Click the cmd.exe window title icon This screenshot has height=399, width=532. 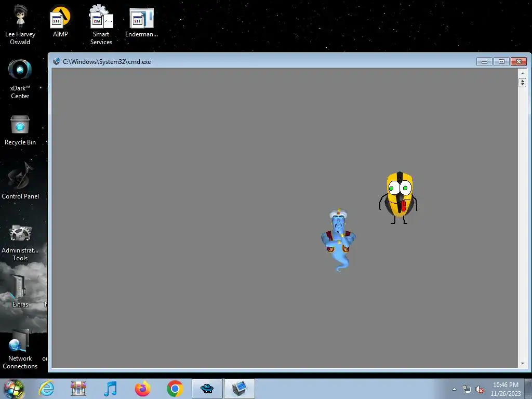point(56,61)
